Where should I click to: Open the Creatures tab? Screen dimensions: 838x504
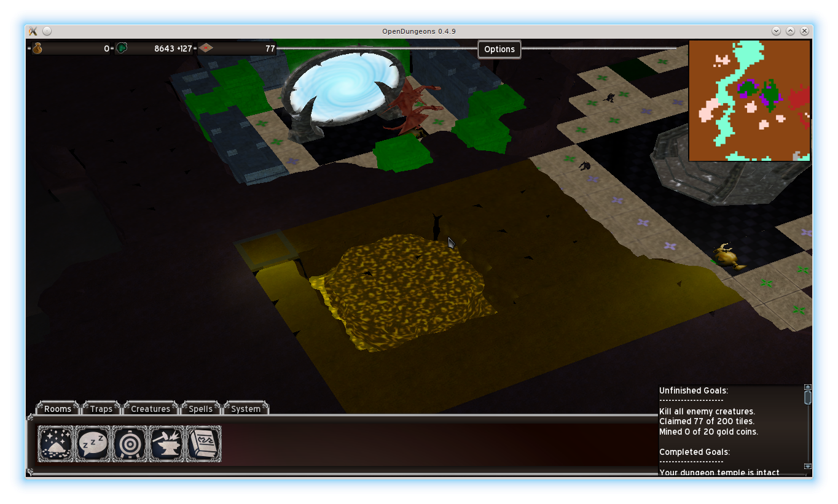(151, 409)
